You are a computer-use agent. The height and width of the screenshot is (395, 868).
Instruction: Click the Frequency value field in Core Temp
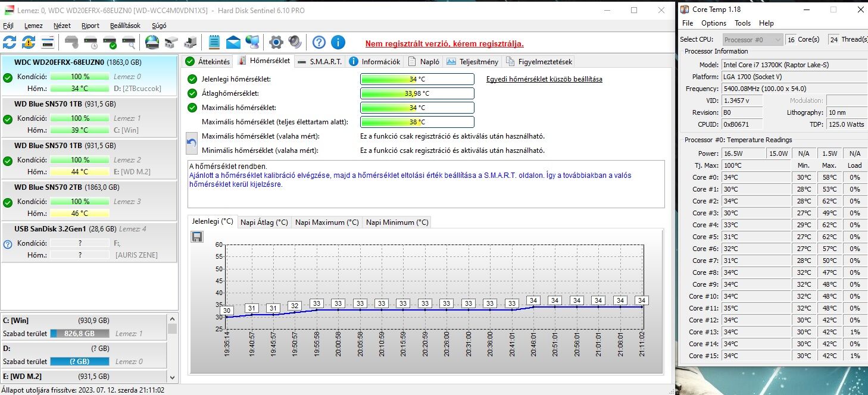(x=794, y=88)
